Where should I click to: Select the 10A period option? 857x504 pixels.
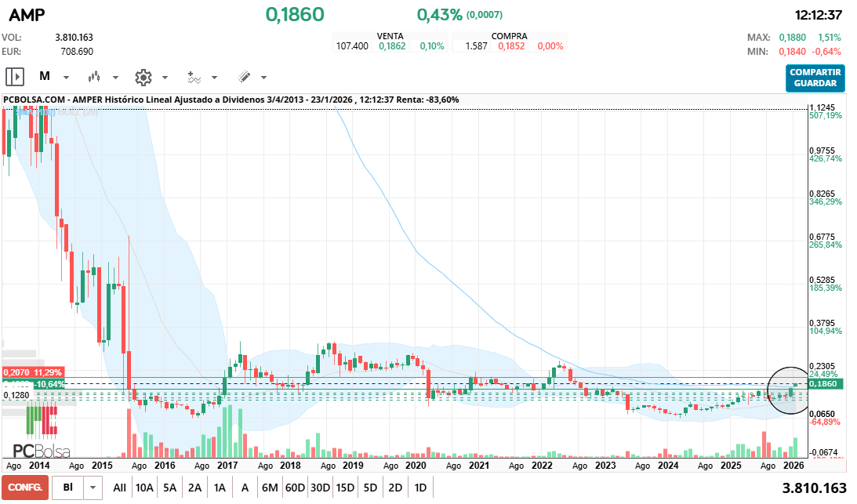coord(143,487)
